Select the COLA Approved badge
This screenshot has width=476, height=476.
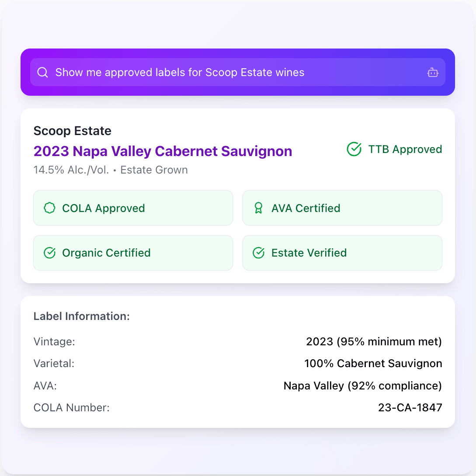133,208
